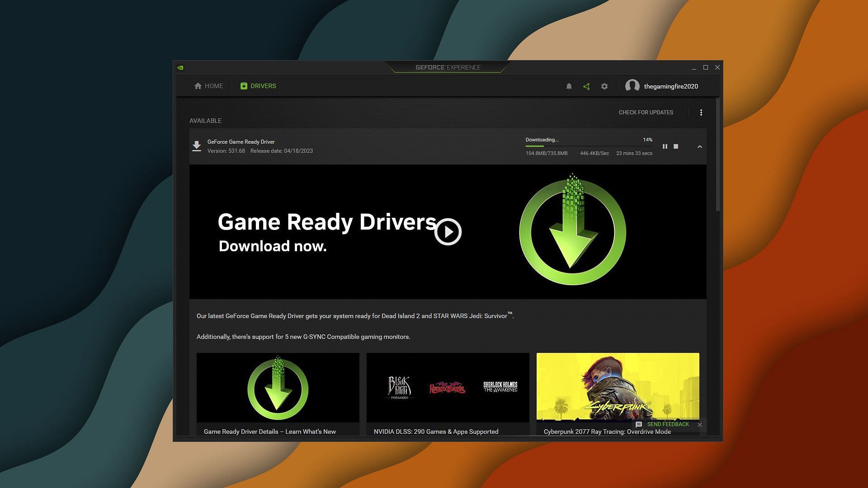Dismiss the Send Feedback bar
This screenshot has width=868, height=488.
coord(700,425)
